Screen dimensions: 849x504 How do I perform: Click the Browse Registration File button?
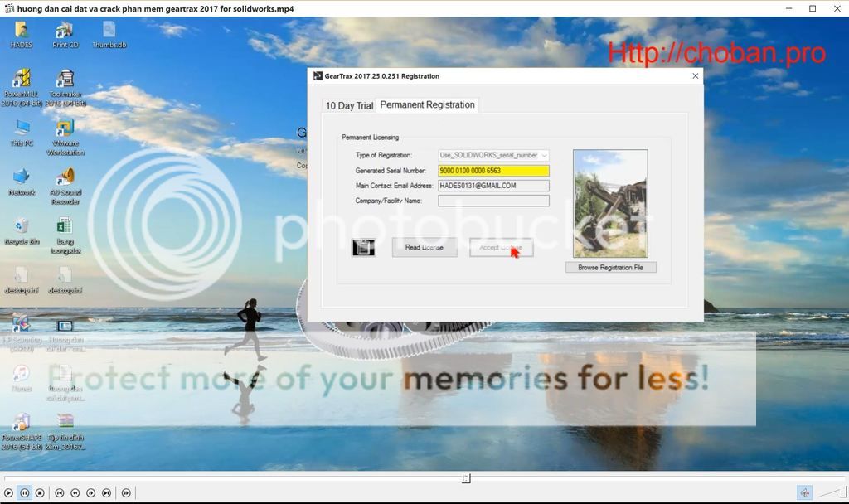[x=610, y=268]
